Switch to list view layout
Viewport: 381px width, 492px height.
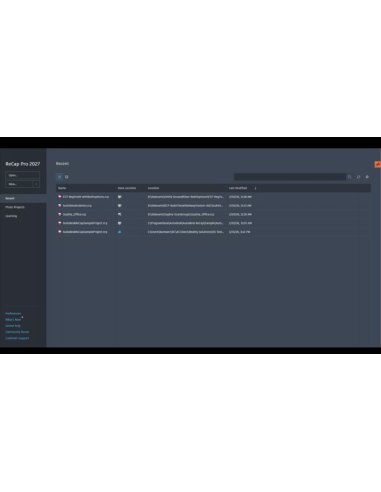(60, 177)
